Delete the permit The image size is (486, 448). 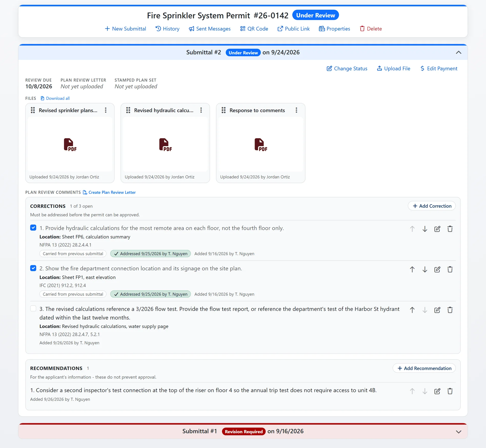point(371,29)
